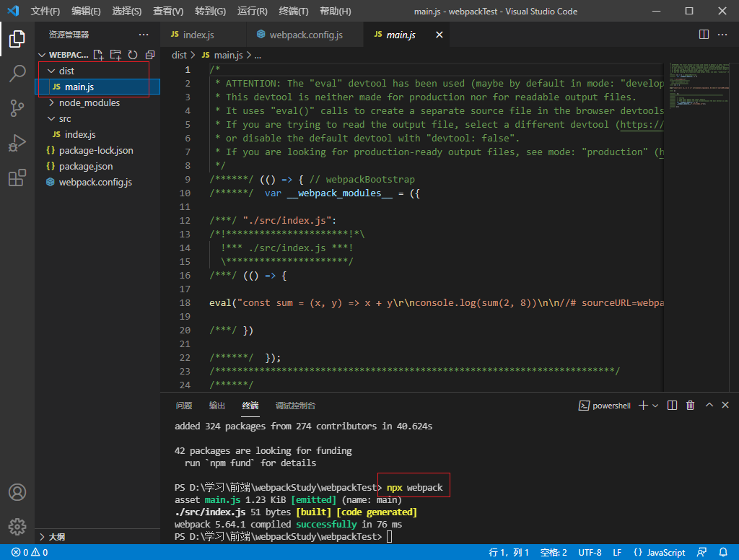Open package.json in explorer

[x=98, y=167]
